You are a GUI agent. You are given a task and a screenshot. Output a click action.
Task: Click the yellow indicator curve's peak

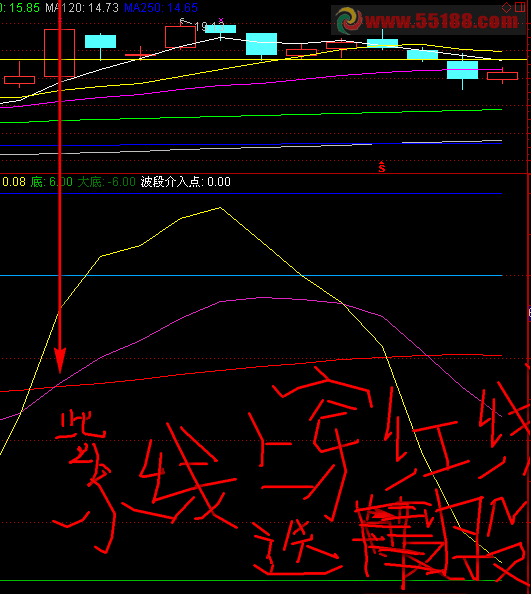[x=220, y=208]
